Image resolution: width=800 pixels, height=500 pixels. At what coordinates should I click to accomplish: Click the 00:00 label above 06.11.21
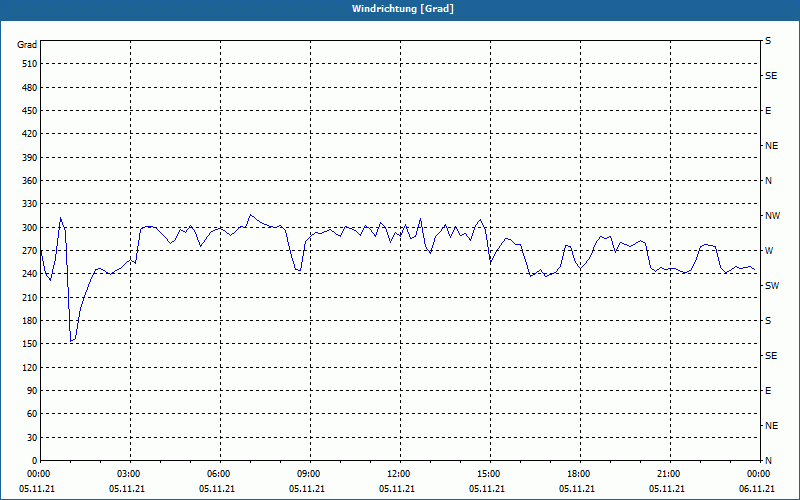click(x=759, y=474)
